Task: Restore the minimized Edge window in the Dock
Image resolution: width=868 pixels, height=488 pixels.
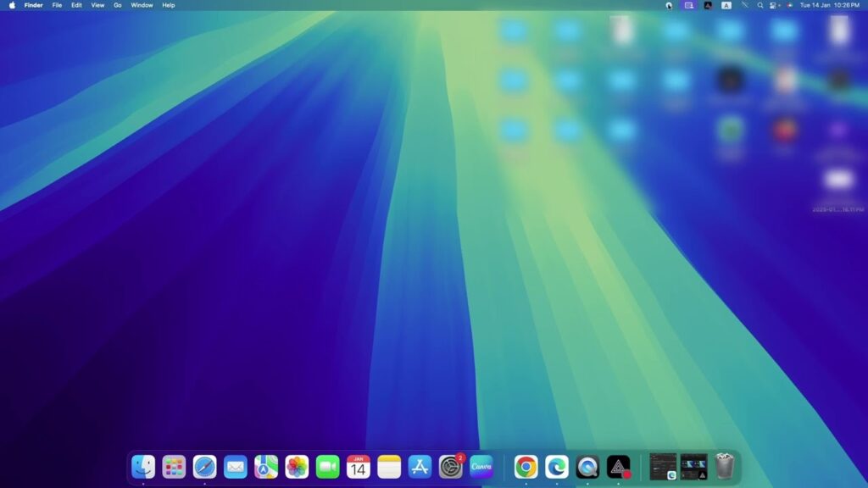Action: point(663,467)
